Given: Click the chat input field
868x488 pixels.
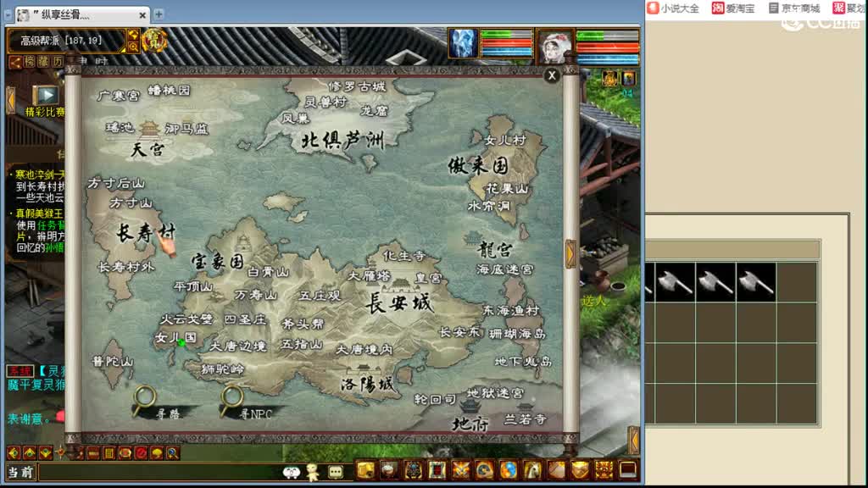Looking at the screenshot, I should 159,472.
